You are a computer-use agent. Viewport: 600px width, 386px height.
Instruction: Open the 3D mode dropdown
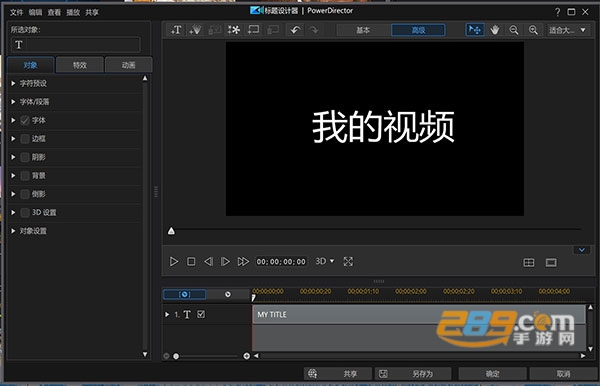(324, 261)
